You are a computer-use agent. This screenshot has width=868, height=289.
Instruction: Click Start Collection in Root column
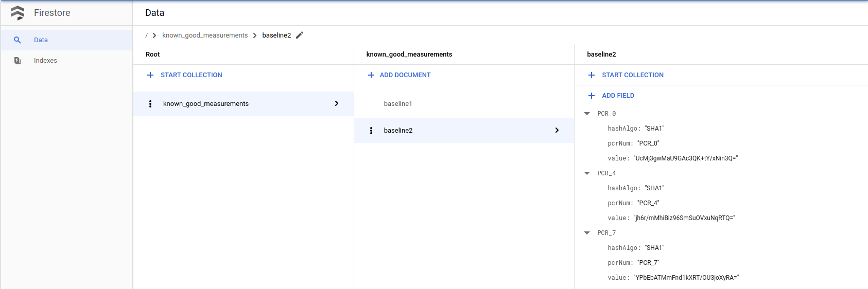pos(191,75)
